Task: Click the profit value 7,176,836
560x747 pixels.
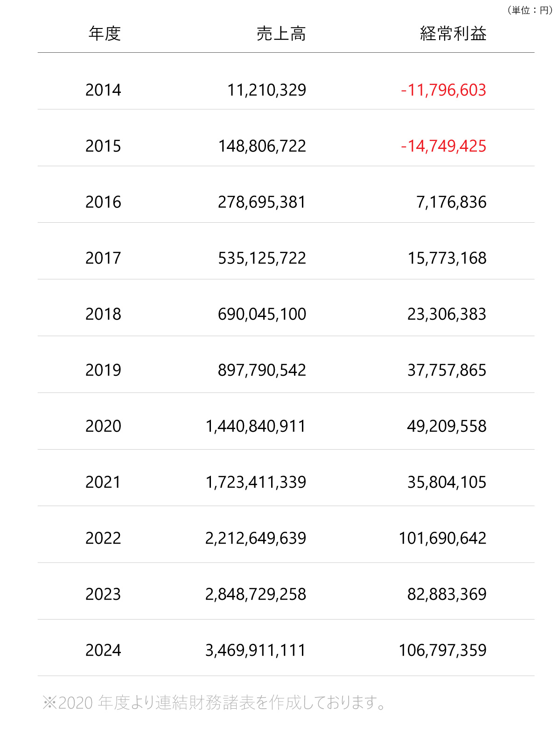Action: click(451, 202)
